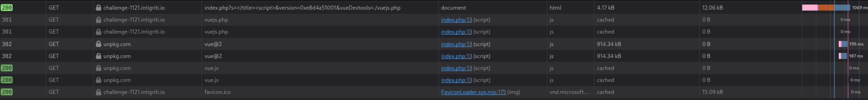
Task: Click the "html" type cell
Action: pyautogui.click(x=555, y=7)
